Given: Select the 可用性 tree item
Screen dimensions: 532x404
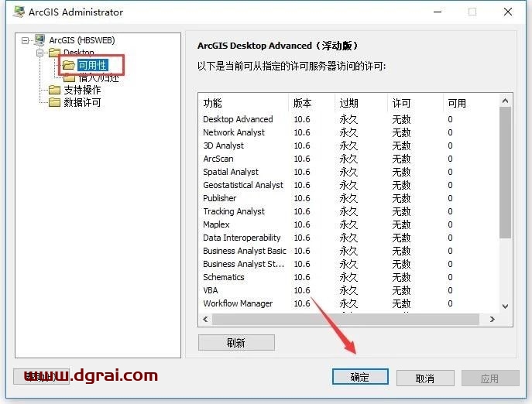Looking at the screenshot, I should coord(93,65).
